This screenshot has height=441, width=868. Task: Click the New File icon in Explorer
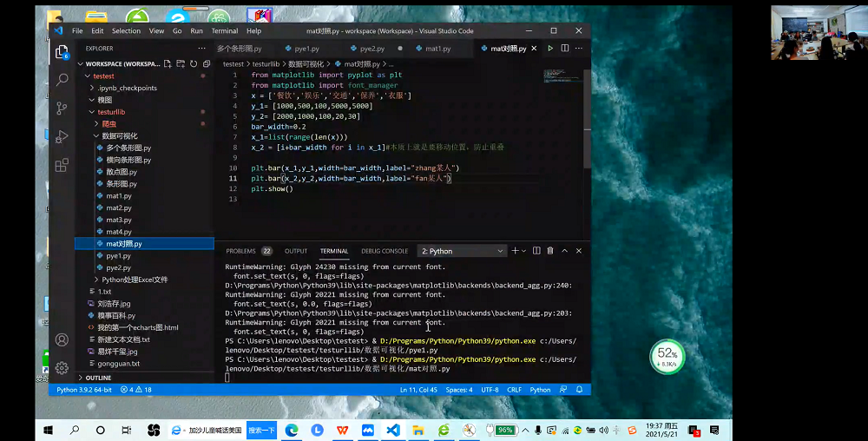point(166,63)
